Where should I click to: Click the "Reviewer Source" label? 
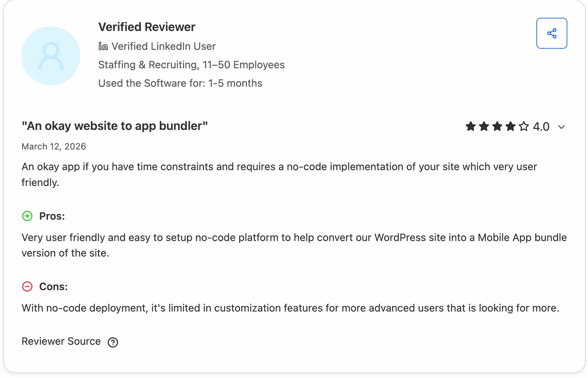click(x=61, y=341)
